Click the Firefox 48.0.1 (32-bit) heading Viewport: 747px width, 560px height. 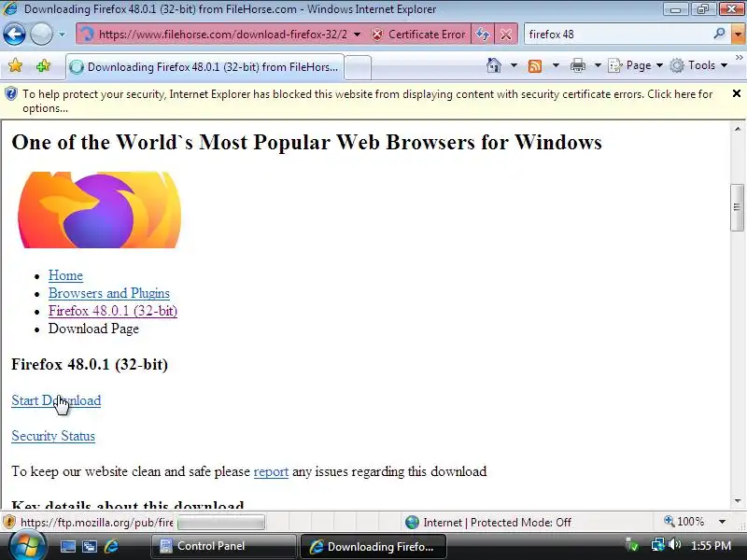pyautogui.click(x=90, y=364)
